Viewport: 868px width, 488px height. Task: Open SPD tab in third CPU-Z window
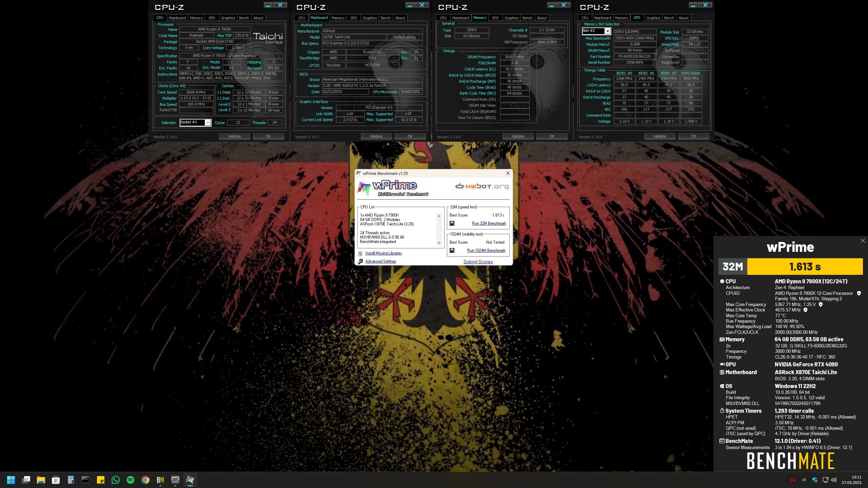tap(495, 18)
